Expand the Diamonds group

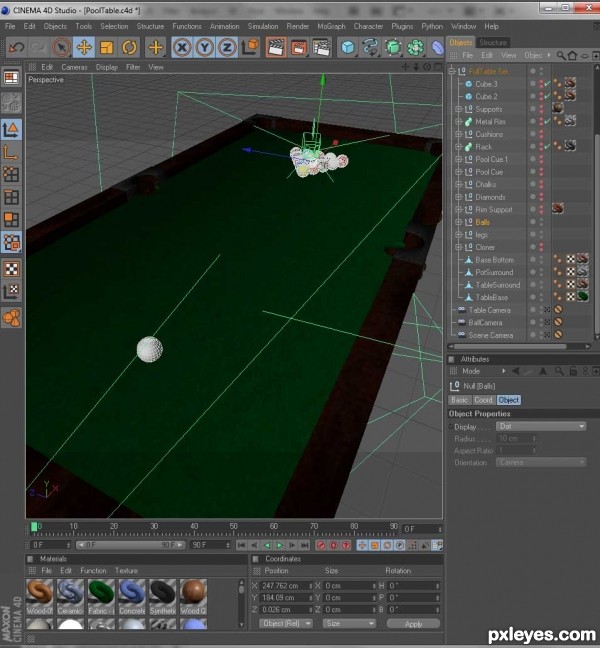point(458,197)
